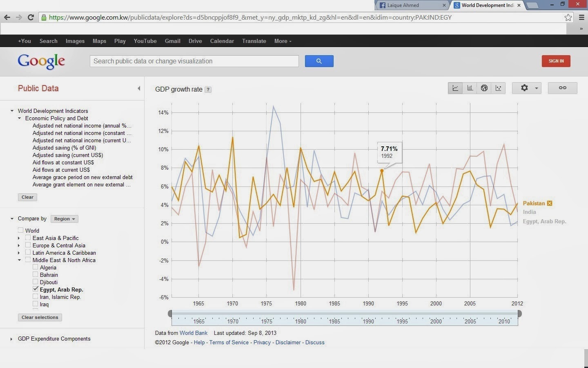588x368 pixels.
Task: Open YouTube in Google bar
Action: [x=145, y=41]
